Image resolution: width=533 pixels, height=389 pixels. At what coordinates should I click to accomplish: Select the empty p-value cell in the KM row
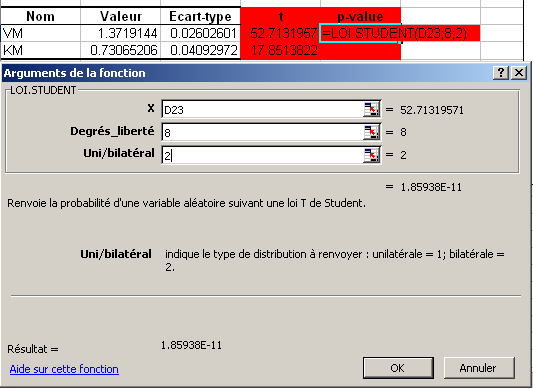pyautogui.click(x=360, y=50)
